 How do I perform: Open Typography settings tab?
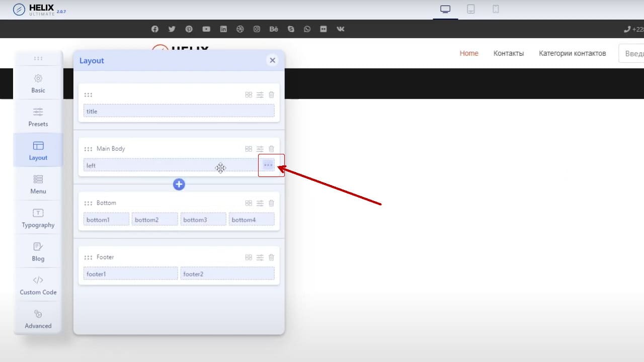38,218
